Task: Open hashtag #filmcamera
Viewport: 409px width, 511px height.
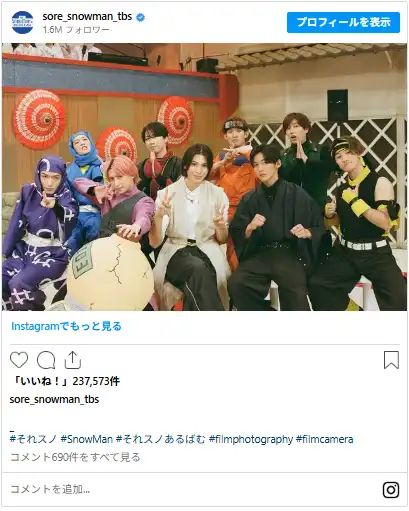Action: tap(324, 439)
